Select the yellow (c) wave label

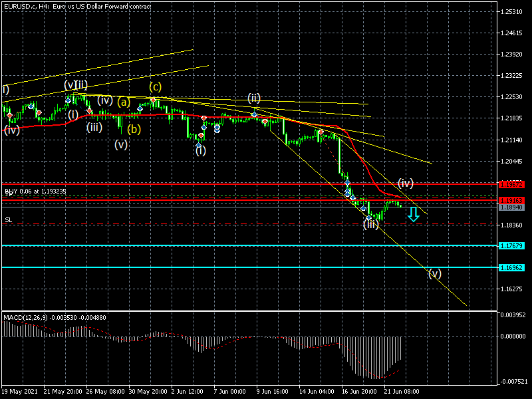[x=155, y=86]
